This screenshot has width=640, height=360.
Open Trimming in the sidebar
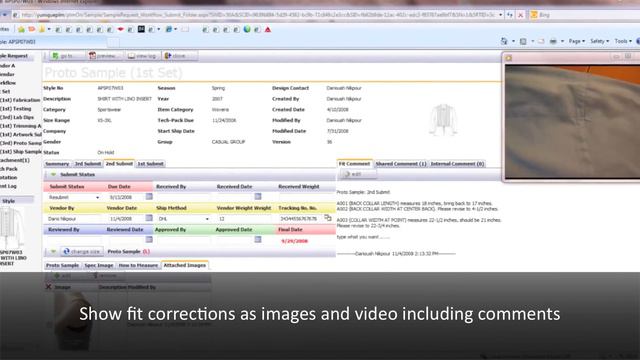(21, 126)
